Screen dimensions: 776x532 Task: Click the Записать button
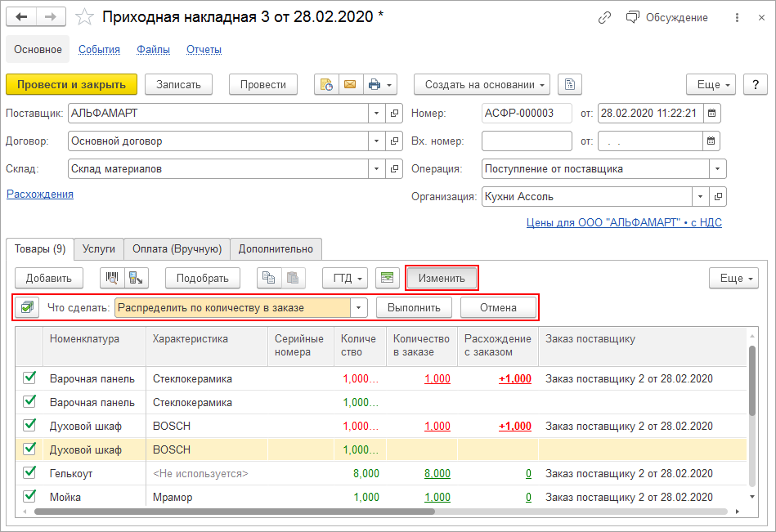pyautogui.click(x=178, y=84)
